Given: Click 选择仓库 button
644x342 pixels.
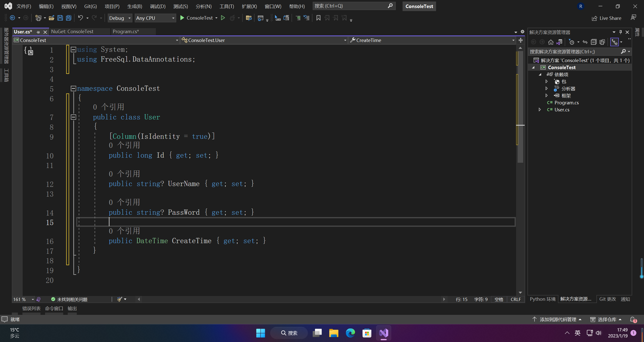Looking at the screenshot, I should (x=606, y=320).
